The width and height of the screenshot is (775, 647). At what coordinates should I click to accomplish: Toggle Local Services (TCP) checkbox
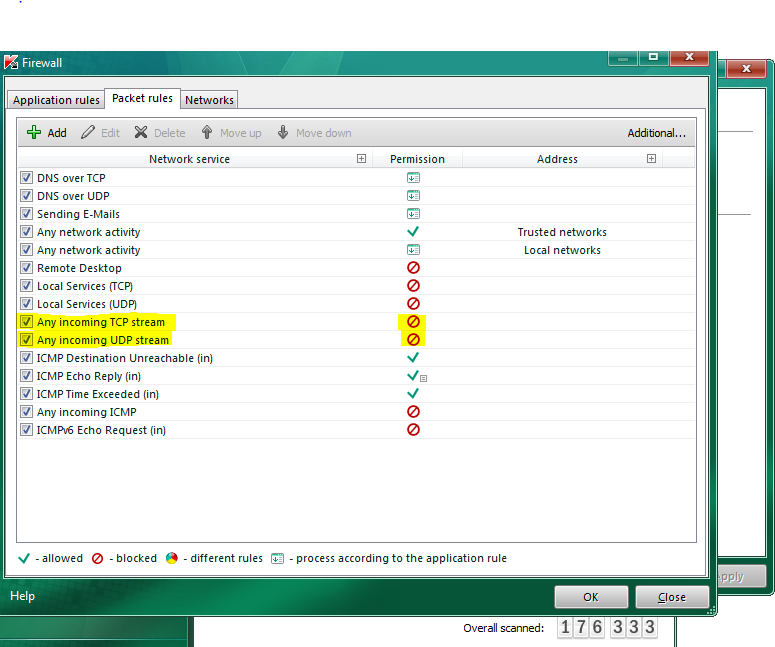tap(27, 286)
